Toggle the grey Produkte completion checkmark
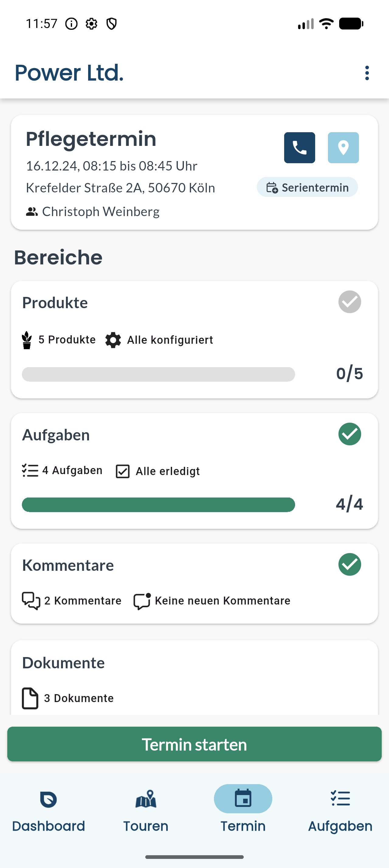389x868 pixels. point(349,302)
